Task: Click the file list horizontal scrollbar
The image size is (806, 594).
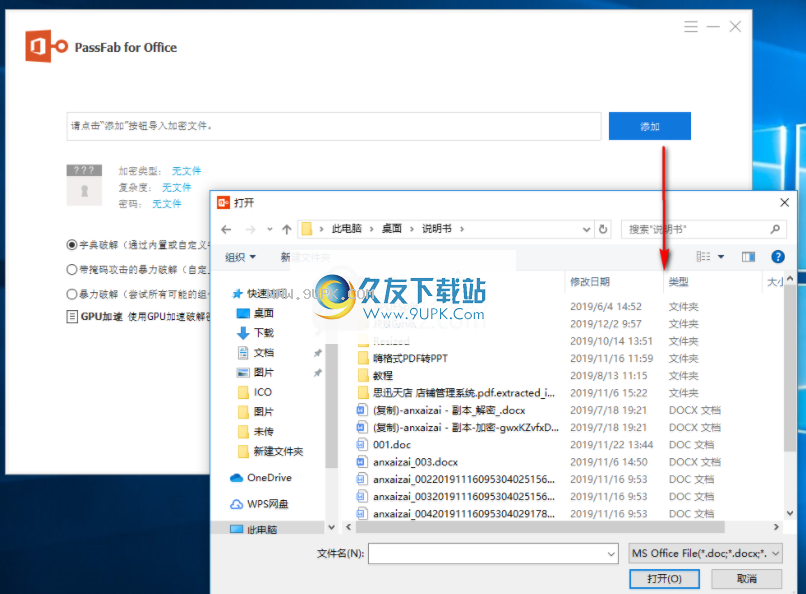Action: click(x=540, y=527)
